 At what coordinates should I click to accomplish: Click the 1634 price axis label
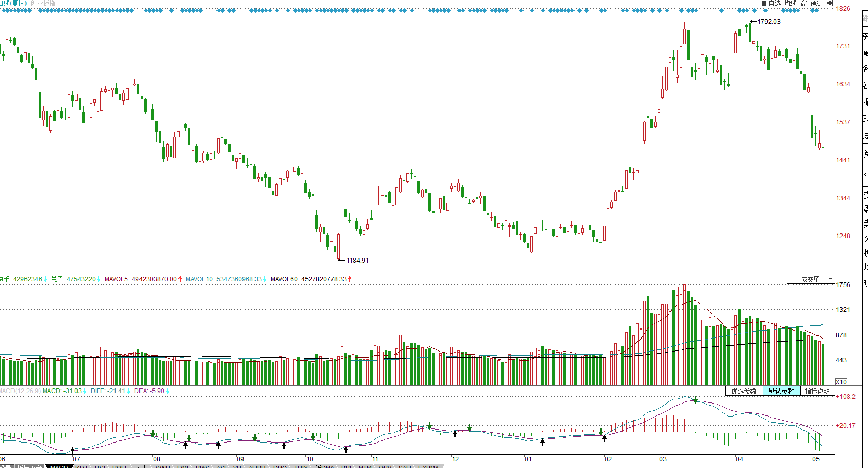pos(843,84)
